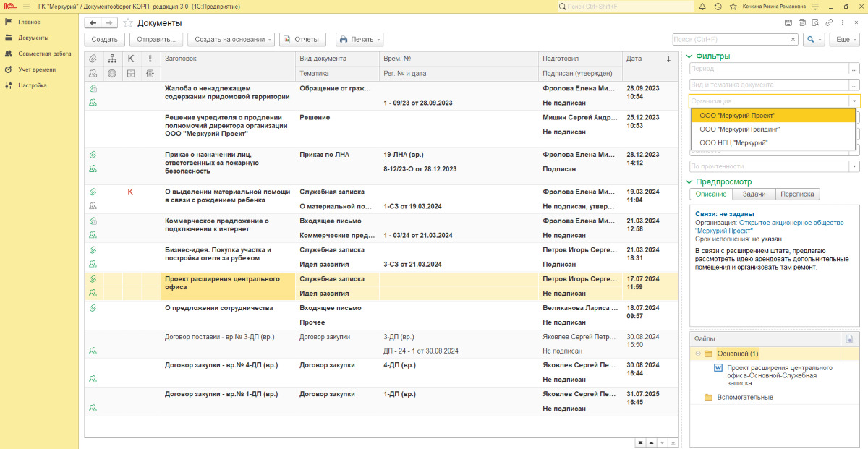Switch to the Задачи tab
This screenshot has height=449, width=868.
754,194
